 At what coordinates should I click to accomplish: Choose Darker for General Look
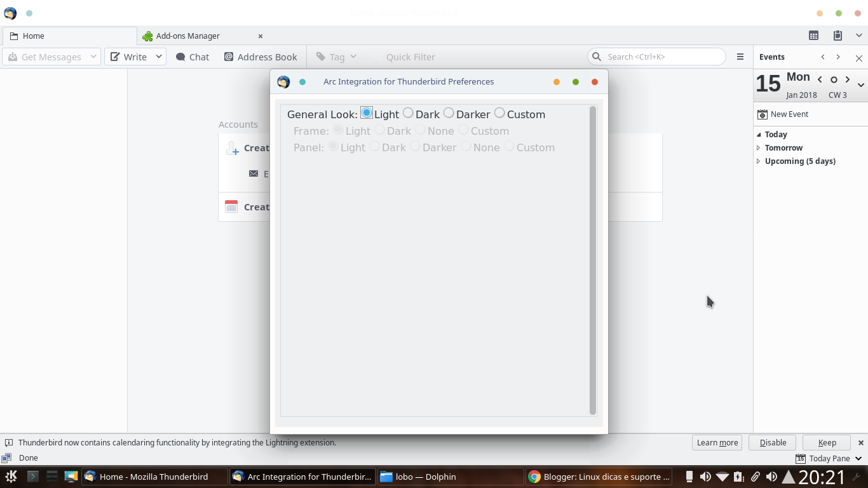click(x=449, y=113)
